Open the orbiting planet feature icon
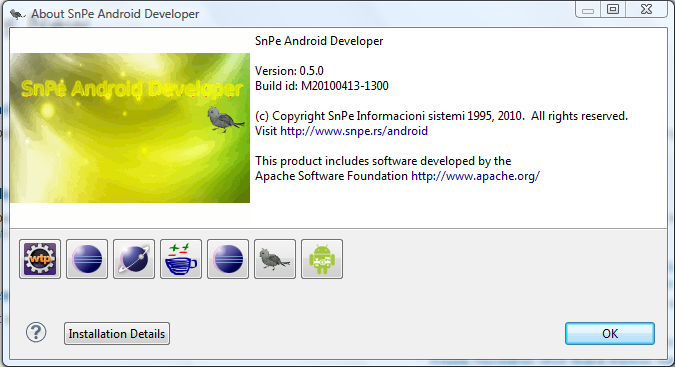This screenshot has width=675, height=367. [x=134, y=259]
